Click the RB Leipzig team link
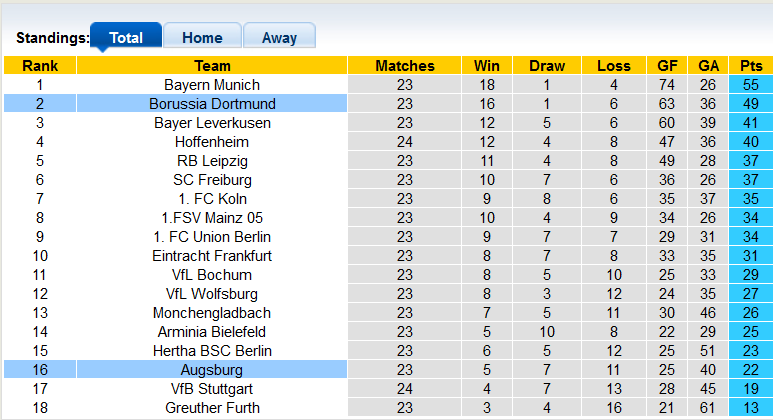 pos(212,161)
